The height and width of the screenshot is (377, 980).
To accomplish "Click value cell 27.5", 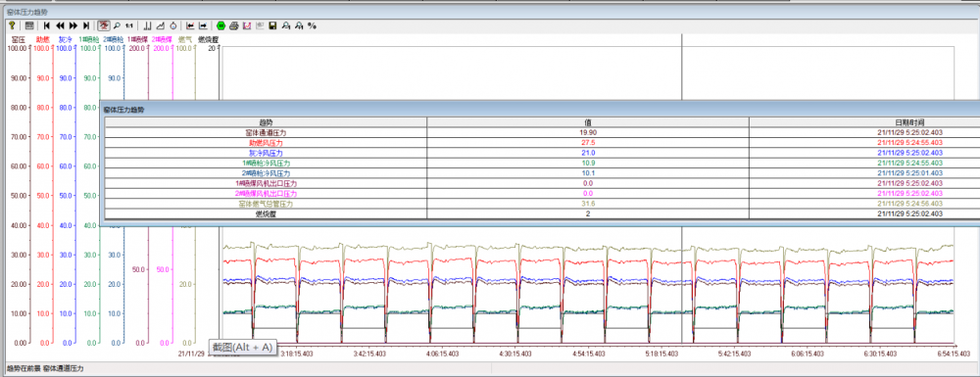I will pyautogui.click(x=588, y=142).
